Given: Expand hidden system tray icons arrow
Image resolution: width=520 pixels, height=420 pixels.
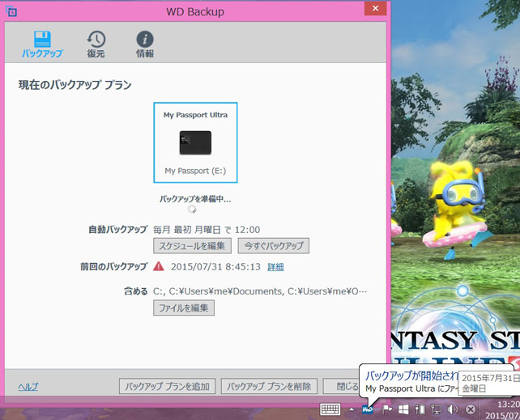Looking at the screenshot, I should pyautogui.click(x=352, y=409).
